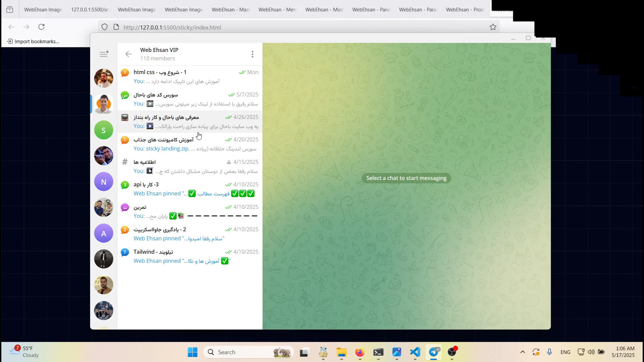Reload the browser page

tap(41, 27)
